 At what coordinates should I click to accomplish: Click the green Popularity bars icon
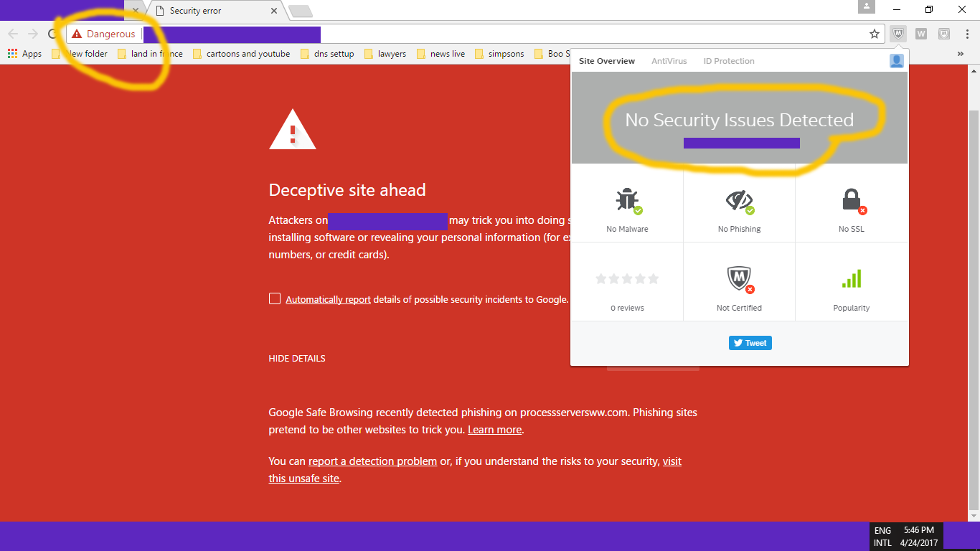tap(852, 279)
